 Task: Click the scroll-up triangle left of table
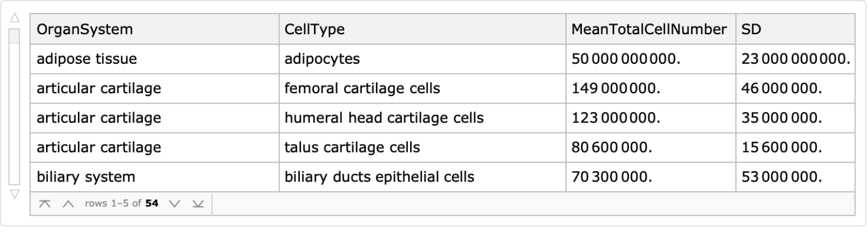pos(15,18)
